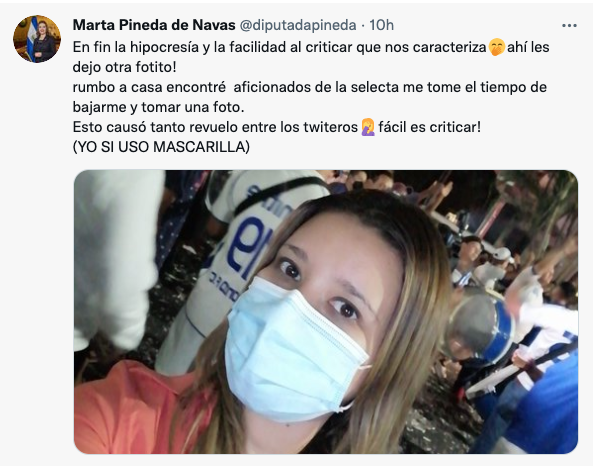
Task: Click the word twiteros in the tweet
Action: (330, 127)
